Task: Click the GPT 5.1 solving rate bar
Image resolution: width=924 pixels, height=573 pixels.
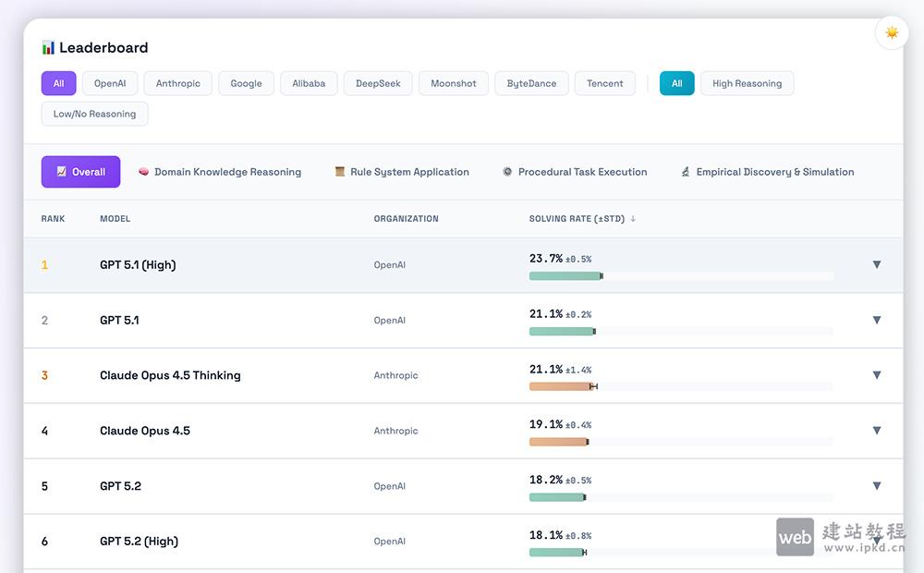Action: pos(562,331)
